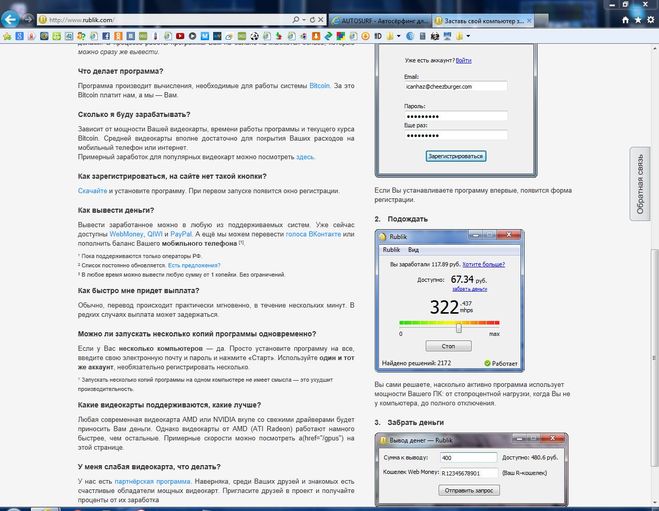Open the ID bookmark in favorites bar
659x511 pixels.
[378, 36]
